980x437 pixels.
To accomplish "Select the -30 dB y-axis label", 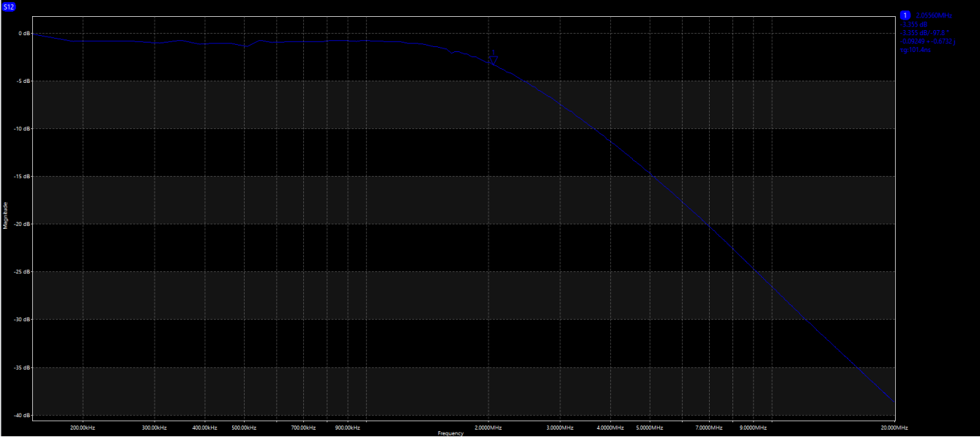I will click(x=21, y=320).
